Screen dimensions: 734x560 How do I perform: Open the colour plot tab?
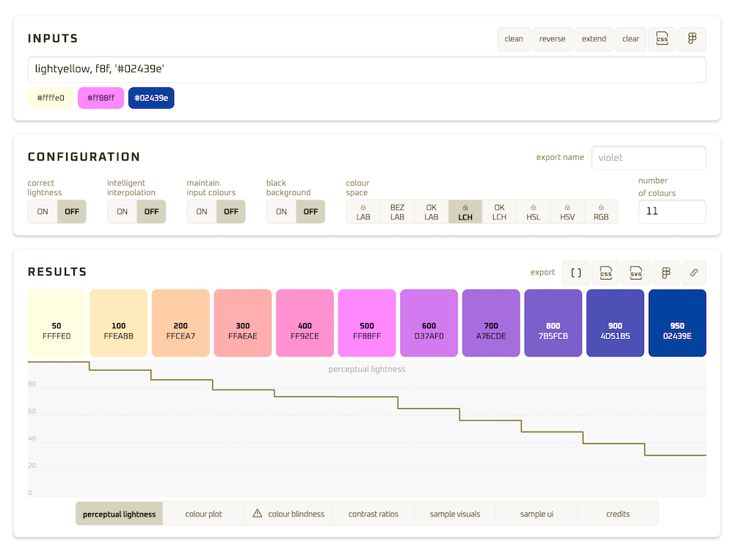click(x=203, y=514)
